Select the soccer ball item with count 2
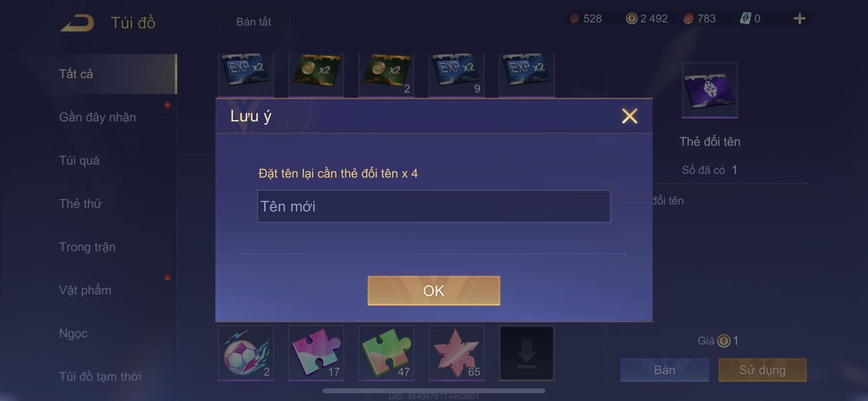The width and height of the screenshot is (868, 401). pos(246,353)
